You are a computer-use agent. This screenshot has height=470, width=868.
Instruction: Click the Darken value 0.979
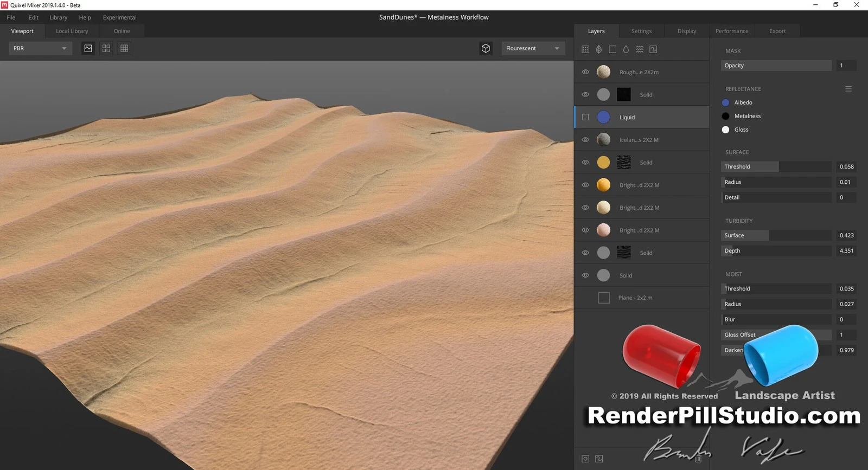tap(846, 350)
